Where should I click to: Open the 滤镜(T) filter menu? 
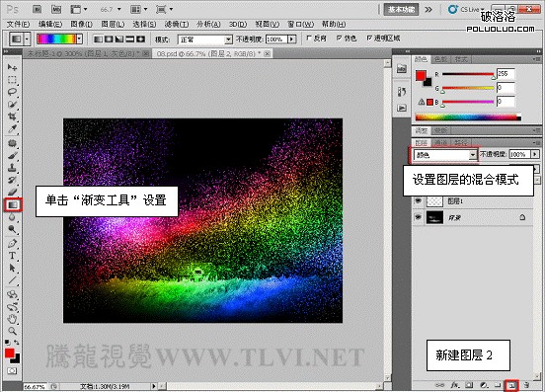coord(177,24)
